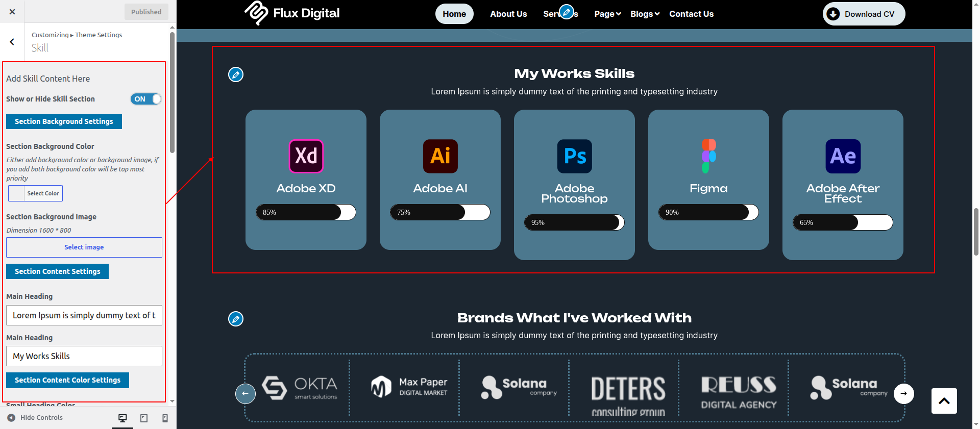Switch to mobile preview mode

point(165,418)
